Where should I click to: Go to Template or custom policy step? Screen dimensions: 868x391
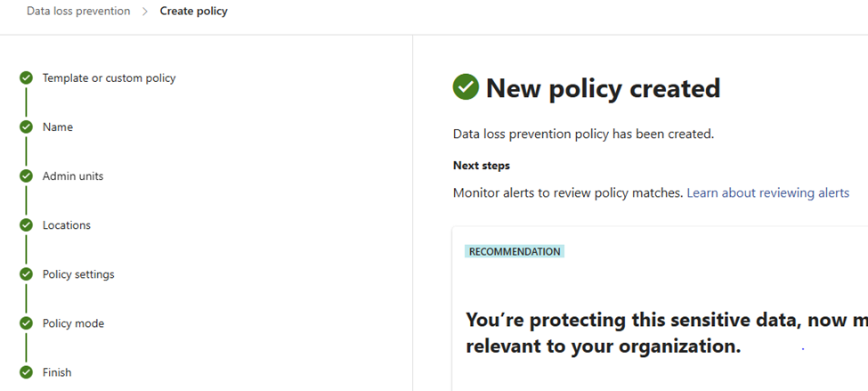pyautogui.click(x=109, y=78)
